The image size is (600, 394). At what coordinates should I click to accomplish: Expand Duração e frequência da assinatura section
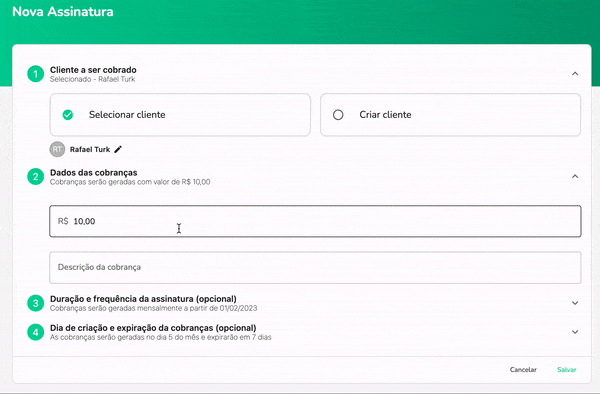(575, 303)
